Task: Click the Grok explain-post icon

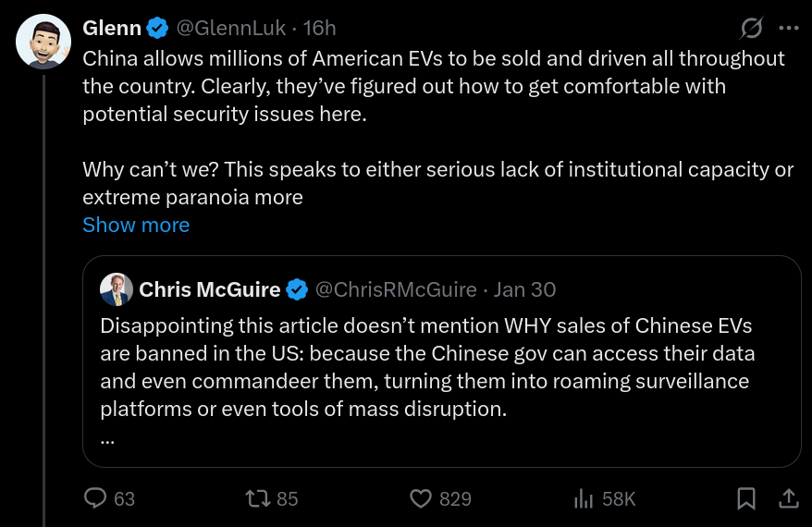Action: 752,29
